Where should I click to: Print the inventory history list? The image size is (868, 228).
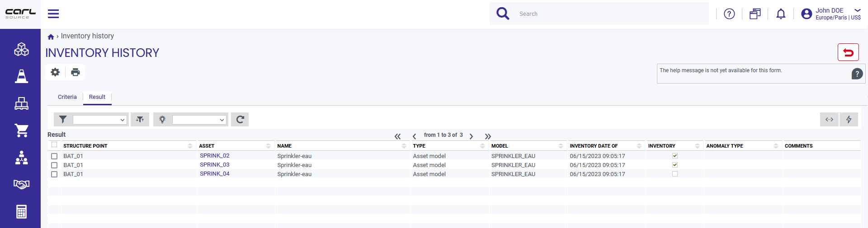(x=75, y=72)
